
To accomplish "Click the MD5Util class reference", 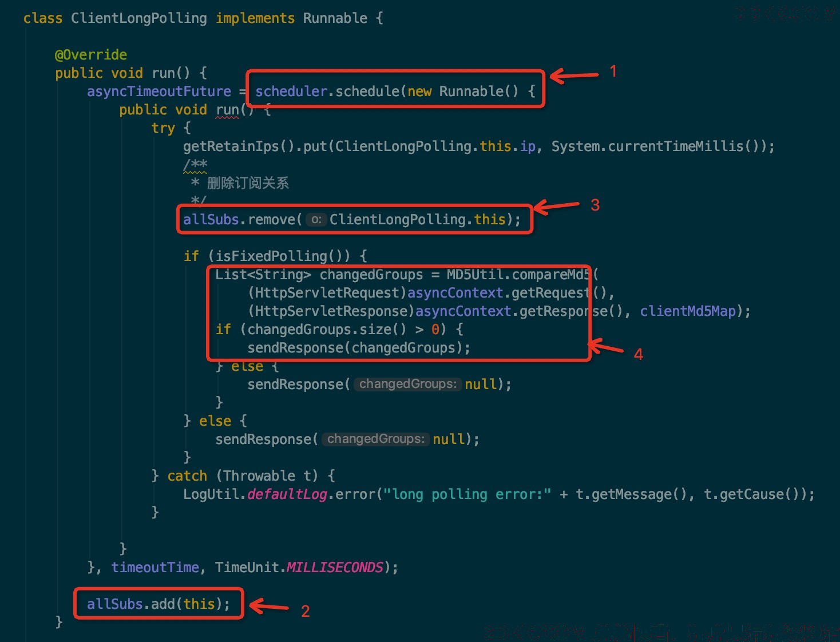I will (476, 275).
